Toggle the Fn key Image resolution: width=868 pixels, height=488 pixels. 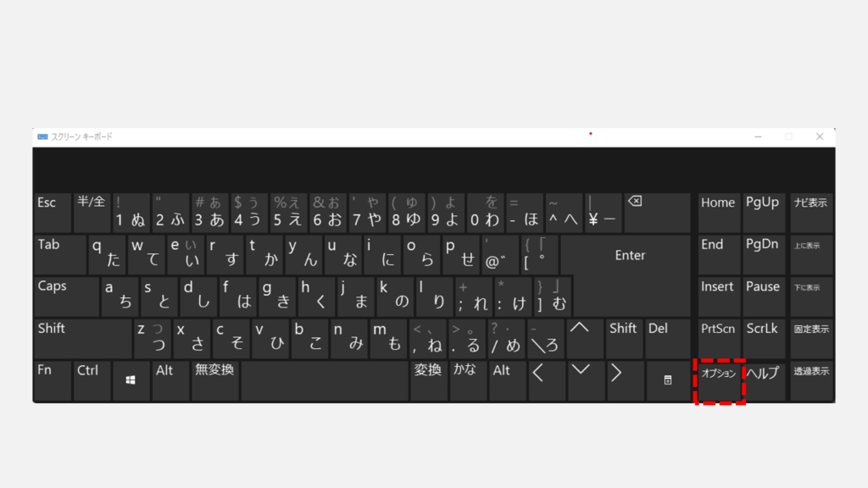pyautogui.click(x=53, y=380)
